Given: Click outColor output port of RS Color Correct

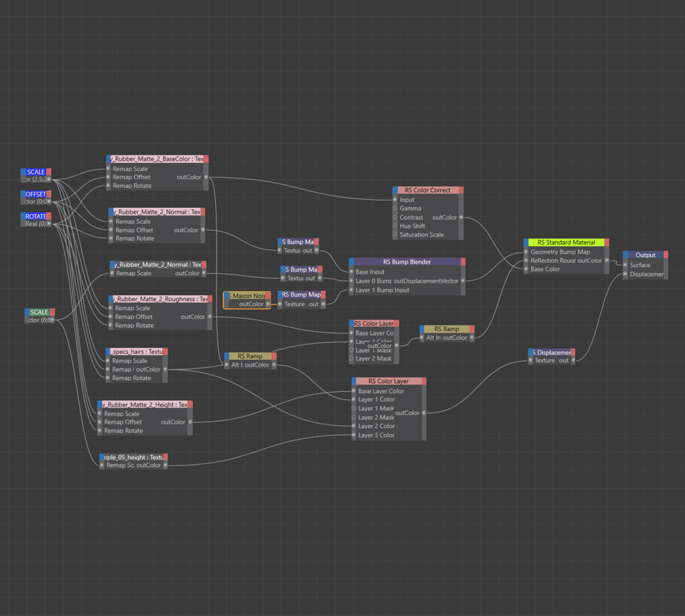Looking at the screenshot, I should [x=461, y=217].
